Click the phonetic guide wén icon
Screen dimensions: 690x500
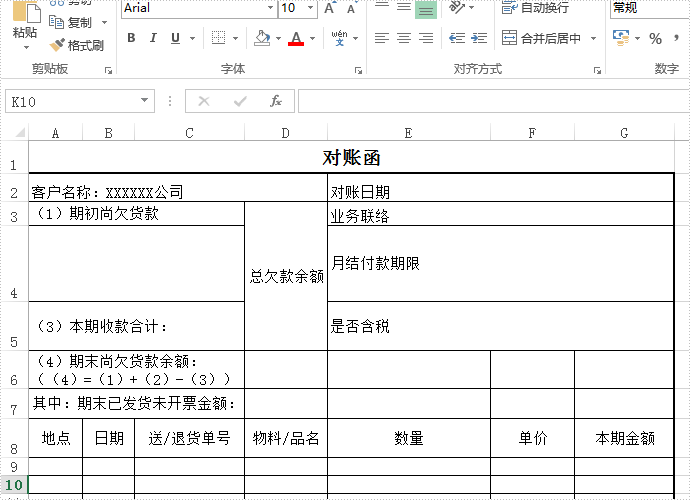click(x=339, y=38)
